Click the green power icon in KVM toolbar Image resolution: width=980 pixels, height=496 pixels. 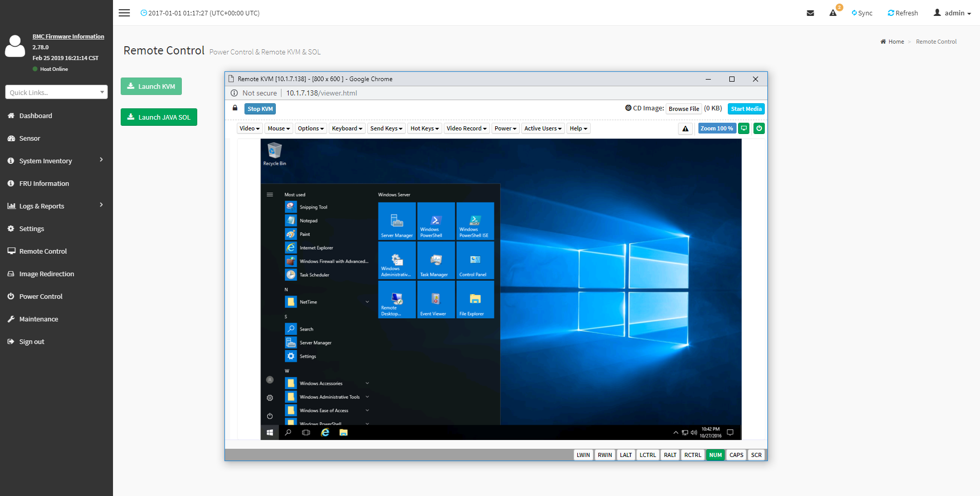pos(759,128)
